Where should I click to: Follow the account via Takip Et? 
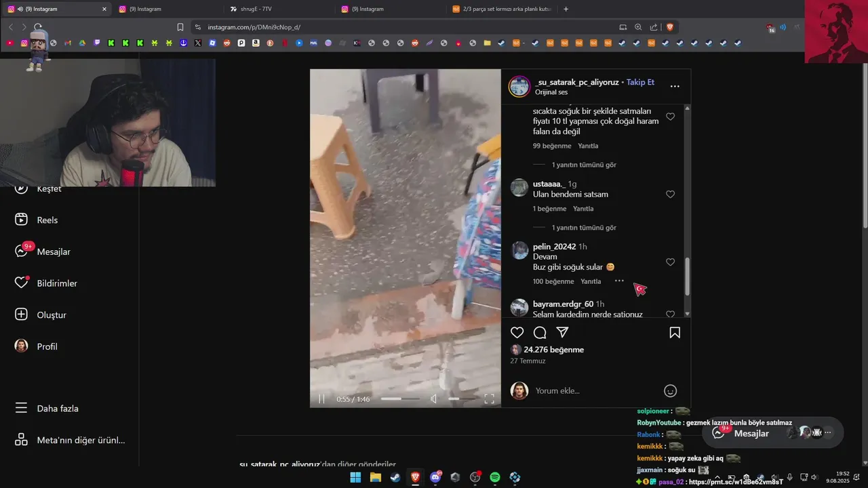coord(640,82)
